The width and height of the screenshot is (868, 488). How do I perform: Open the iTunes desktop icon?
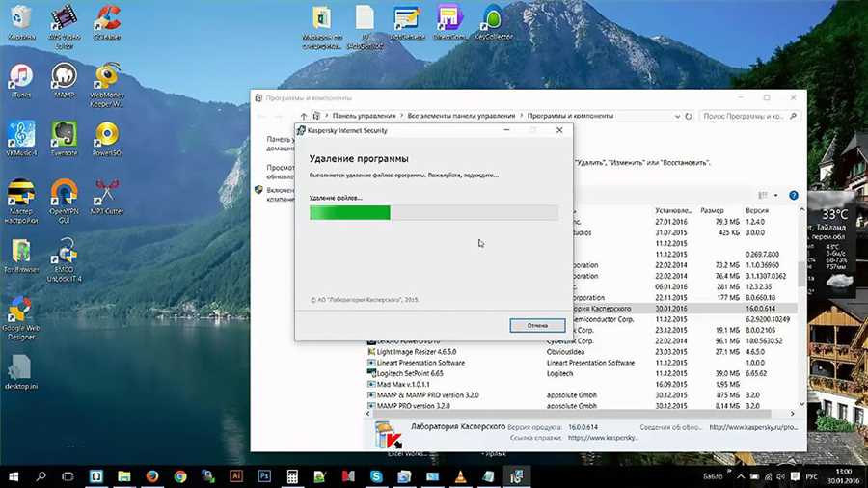click(21, 81)
